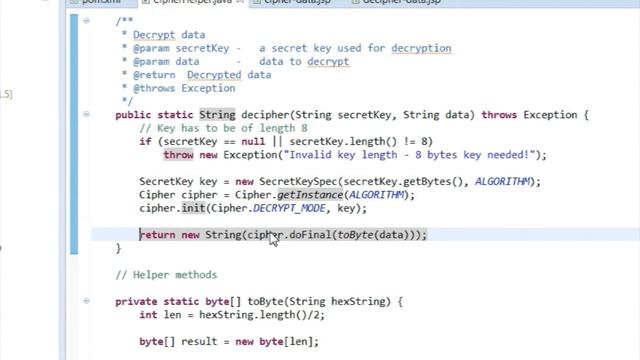Screen dimensions: 640x360
Task: Click the '@return' Javadoc tag
Action: (154, 75)
